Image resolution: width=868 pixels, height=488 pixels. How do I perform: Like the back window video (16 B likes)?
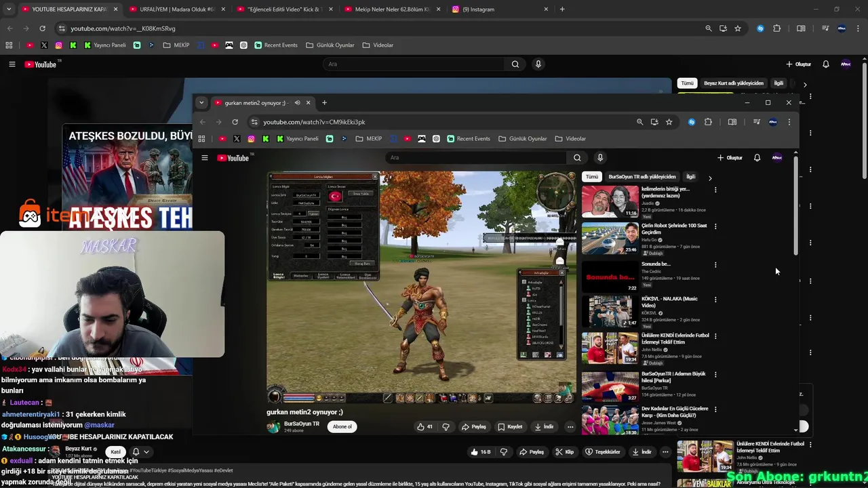pyautogui.click(x=481, y=451)
